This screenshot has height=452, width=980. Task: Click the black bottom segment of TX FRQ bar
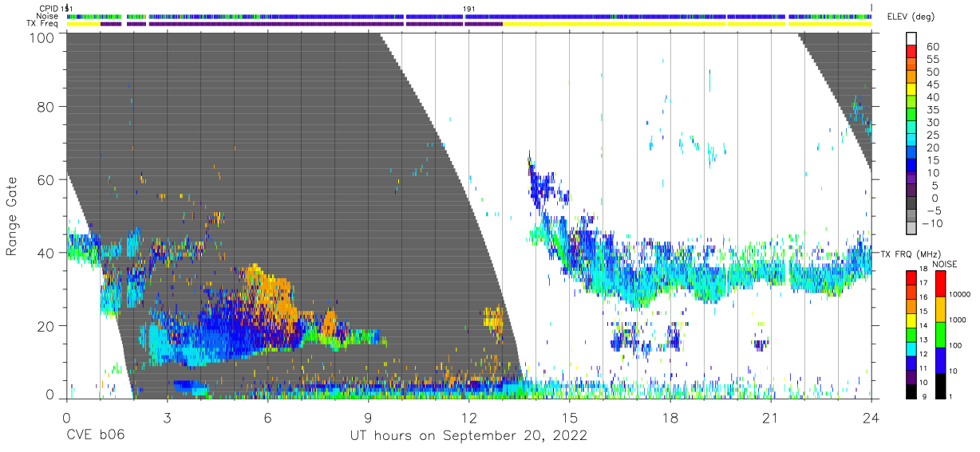coord(911,391)
